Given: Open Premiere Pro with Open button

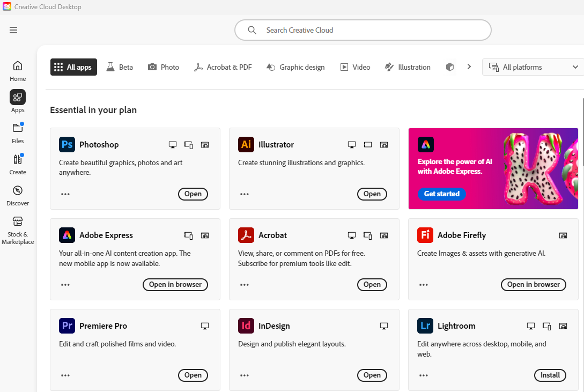Looking at the screenshot, I should tap(193, 375).
